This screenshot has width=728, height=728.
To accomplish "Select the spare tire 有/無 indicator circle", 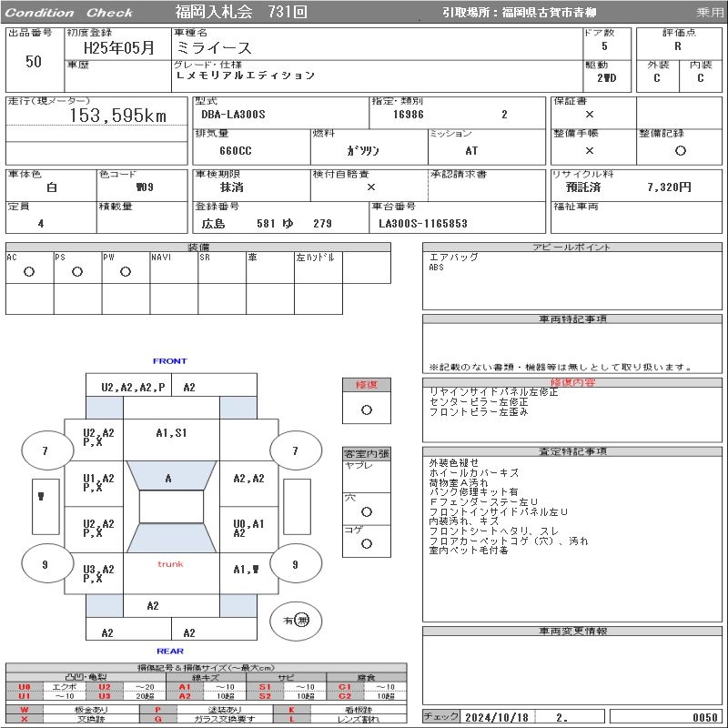I will coord(296,621).
